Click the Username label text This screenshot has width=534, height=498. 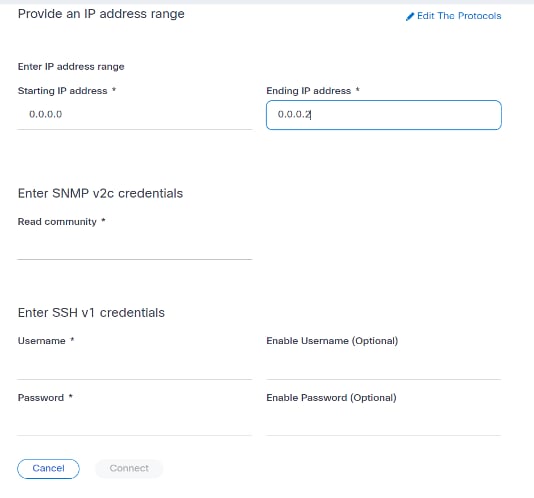pos(42,341)
